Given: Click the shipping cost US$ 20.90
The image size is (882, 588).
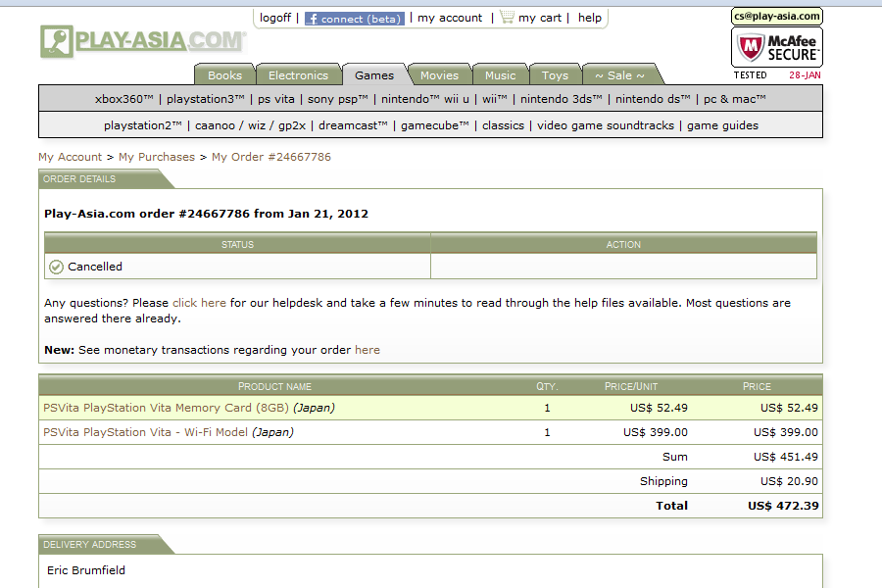Looking at the screenshot, I should (x=789, y=481).
